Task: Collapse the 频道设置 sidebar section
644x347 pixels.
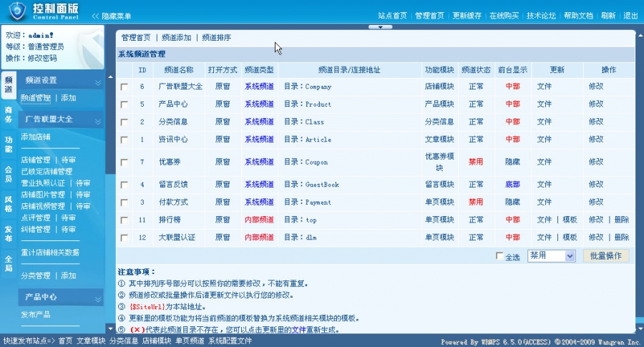Action: point(98,82)
